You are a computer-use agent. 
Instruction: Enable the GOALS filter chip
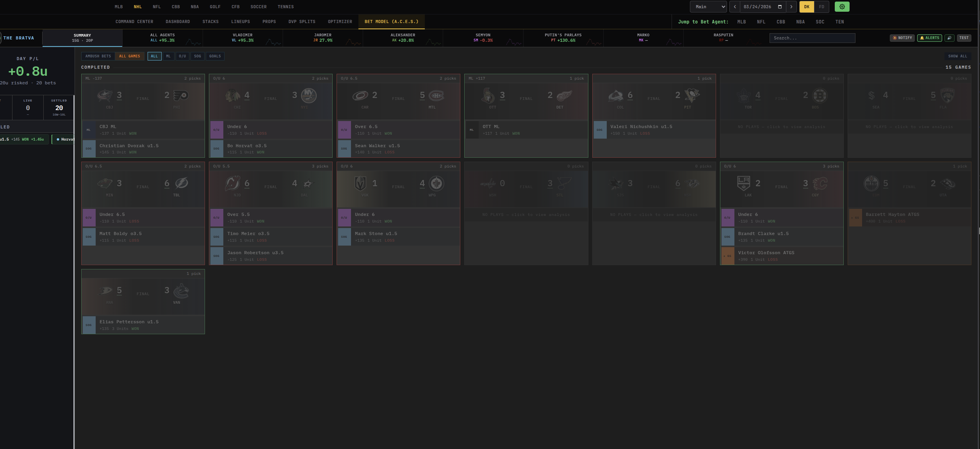click(215, 56)
